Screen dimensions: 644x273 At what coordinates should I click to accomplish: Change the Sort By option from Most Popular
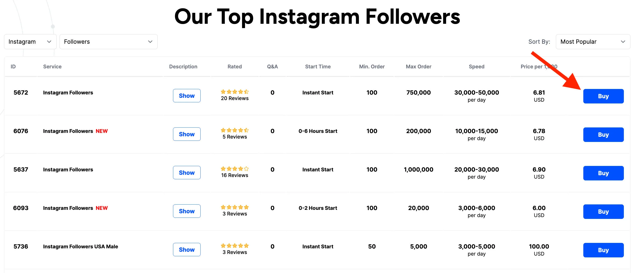[x=593, y=41]
